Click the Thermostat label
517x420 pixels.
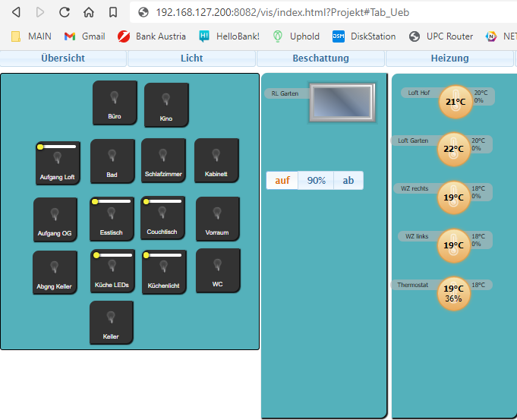[x=412, y=285]
